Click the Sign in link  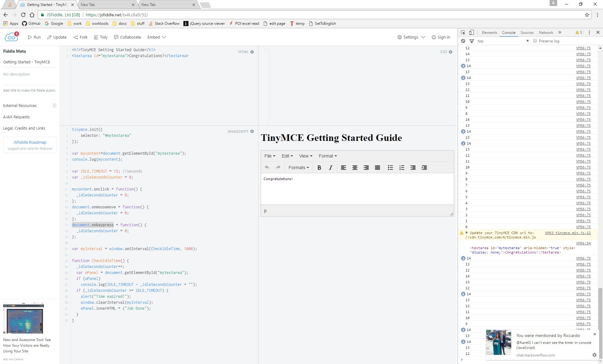[441, 37]
